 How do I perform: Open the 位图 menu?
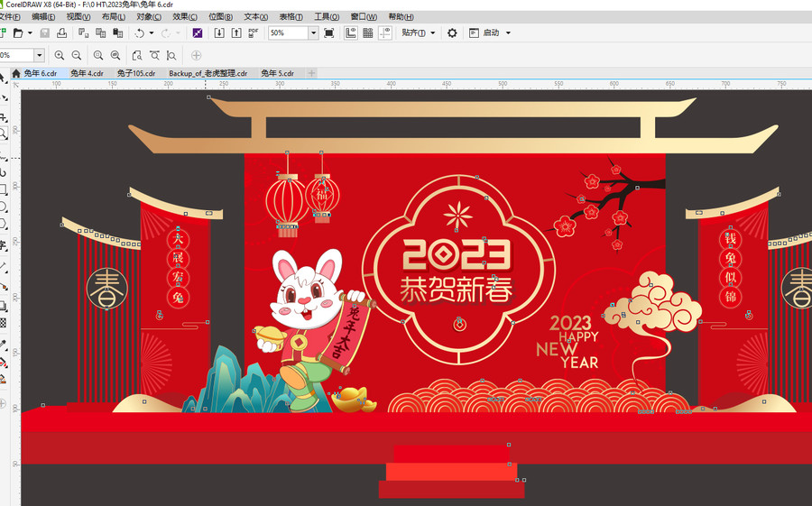click(221, 17)
